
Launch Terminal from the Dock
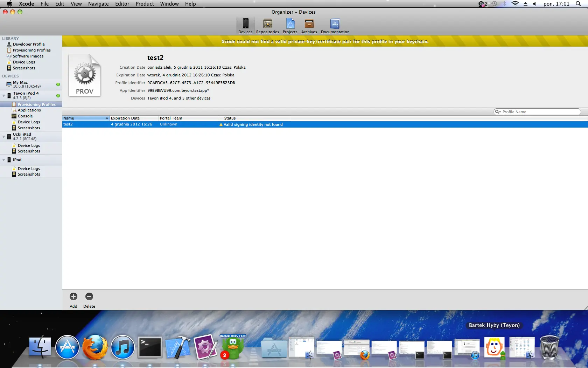150,348
